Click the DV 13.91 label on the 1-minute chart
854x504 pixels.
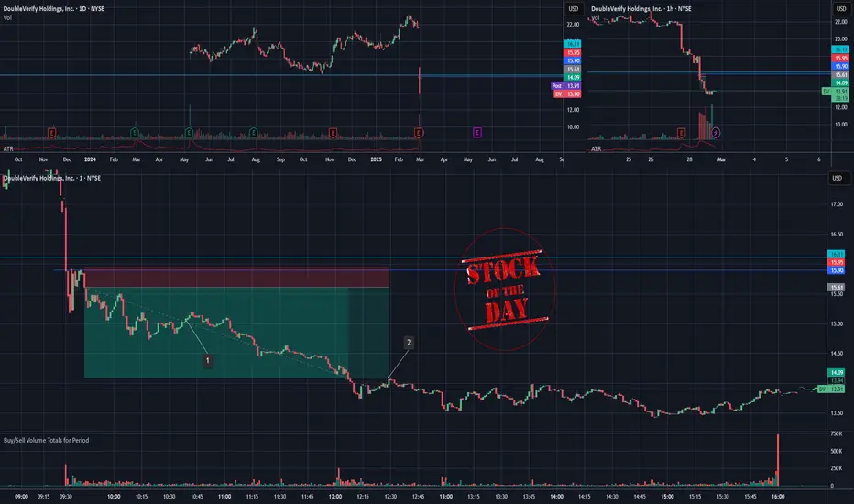(x=831, y=389)
